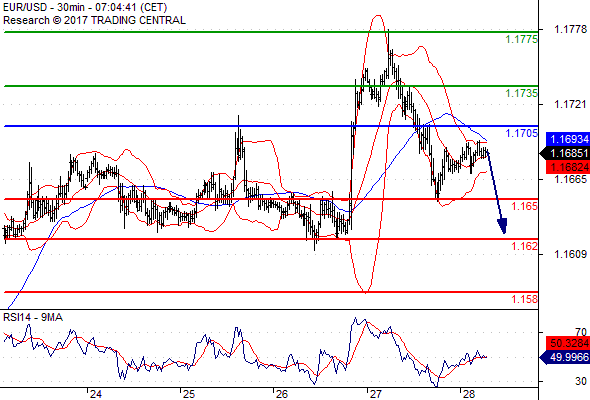
Task: Click the green 1.1775 resistance label
Action: click(521, 39)
